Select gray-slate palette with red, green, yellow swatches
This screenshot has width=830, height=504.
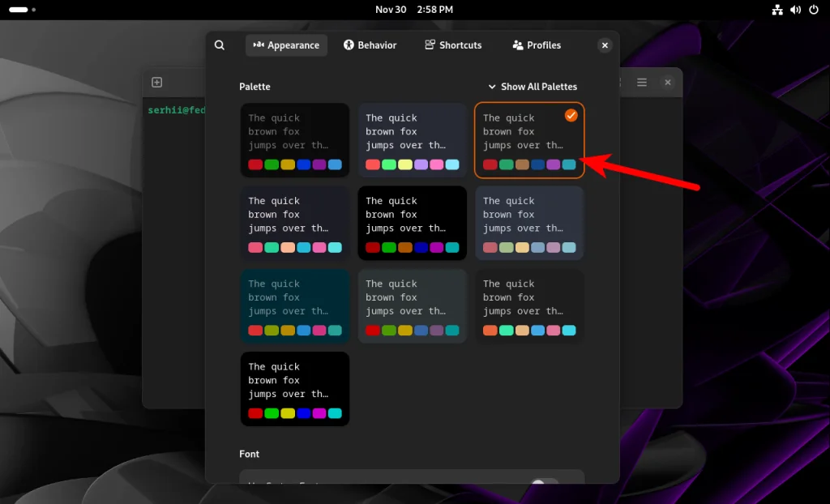[x=413, y=306]
